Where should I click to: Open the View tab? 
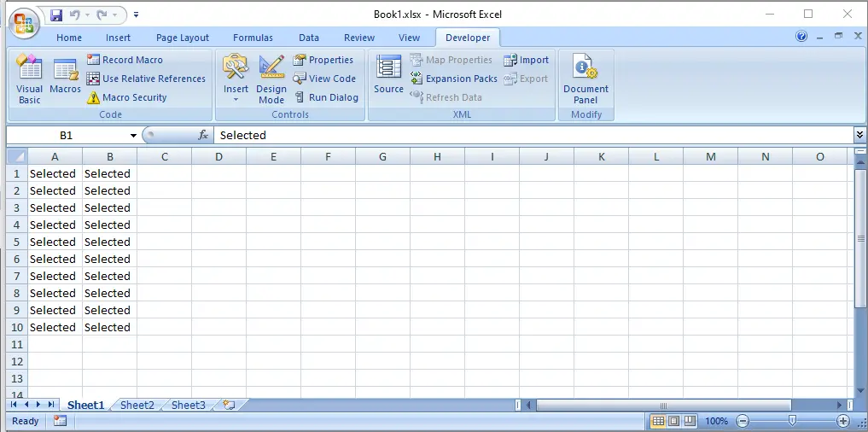[x=409, y=38]
